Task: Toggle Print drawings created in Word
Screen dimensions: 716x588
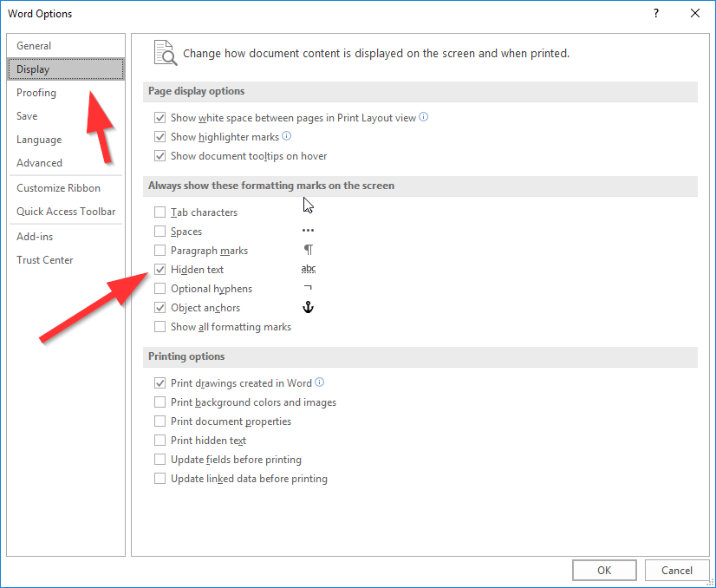Action: 159,383
